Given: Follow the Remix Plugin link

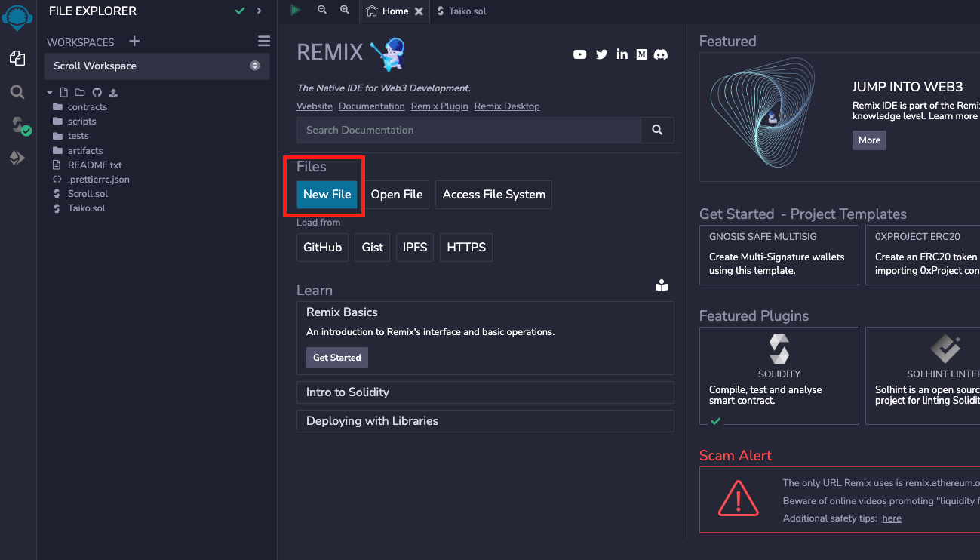Looking at the screenshot, I should [440, 106].
